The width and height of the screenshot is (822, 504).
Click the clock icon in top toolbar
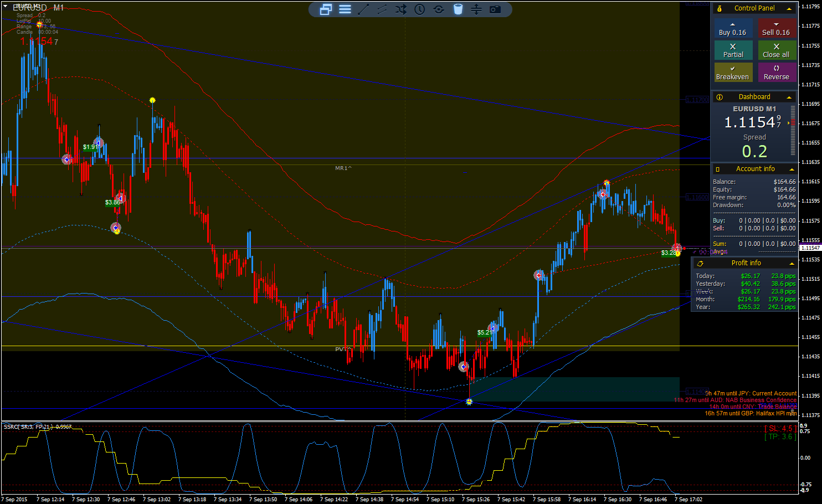coord(420,9)
